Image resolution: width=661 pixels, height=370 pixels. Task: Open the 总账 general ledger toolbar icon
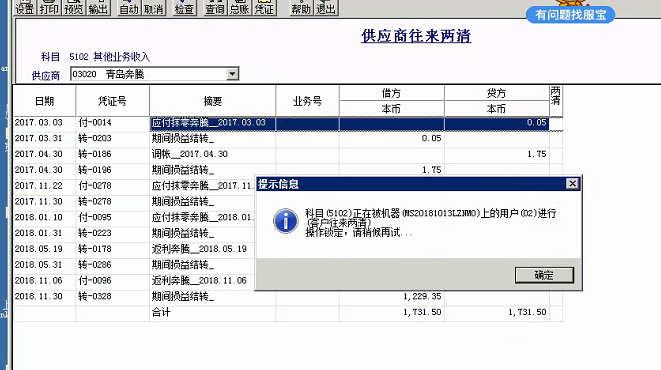(239, 7)
